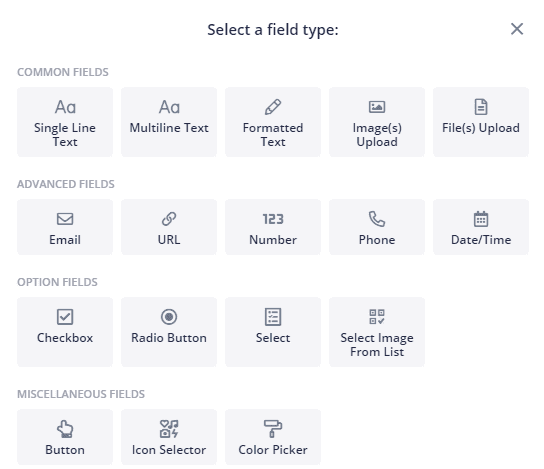Pick the Select list field
Screen dimensions: 544x469
tap(273, 332)
